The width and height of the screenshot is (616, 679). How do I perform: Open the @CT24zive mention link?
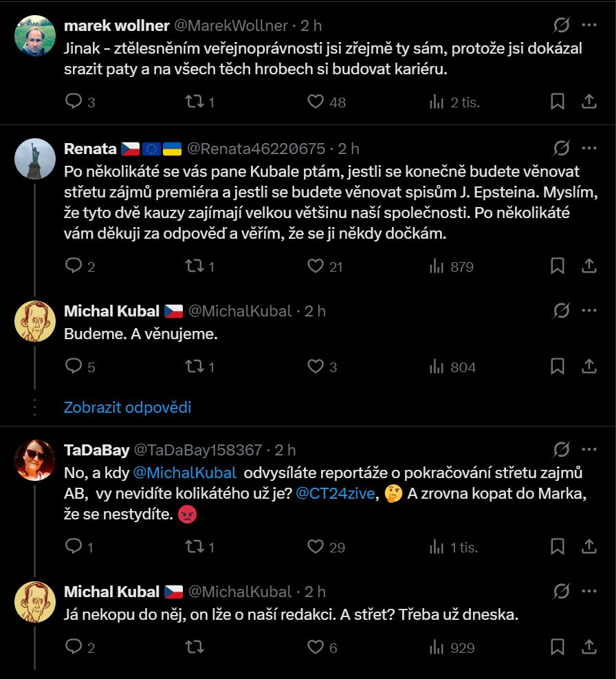[x=334, y=493]
